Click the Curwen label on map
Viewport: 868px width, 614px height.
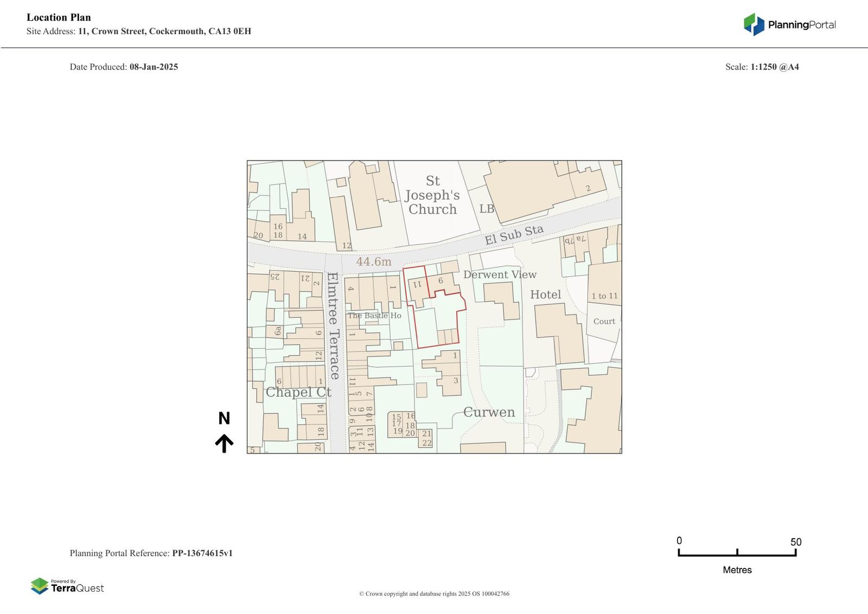click(x=489, y=412)
